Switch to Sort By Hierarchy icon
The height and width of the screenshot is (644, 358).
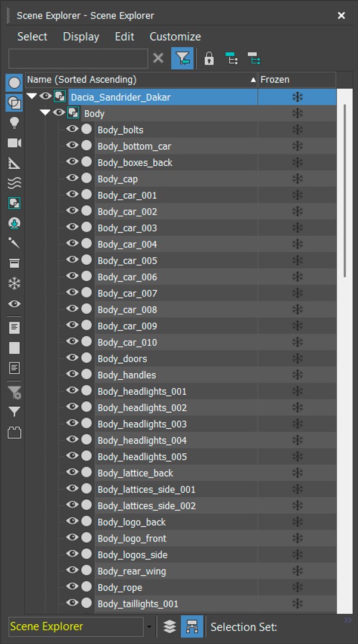click(192, 626)
